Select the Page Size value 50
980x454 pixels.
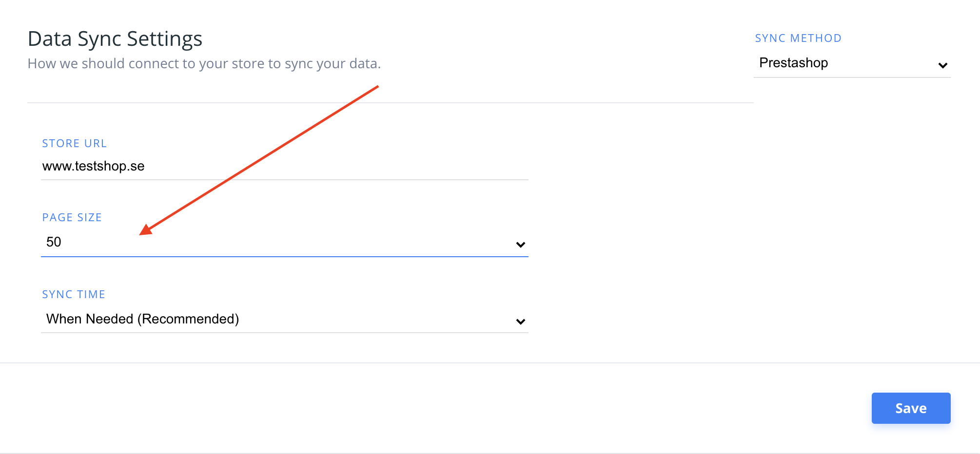[x=54, y=242]
